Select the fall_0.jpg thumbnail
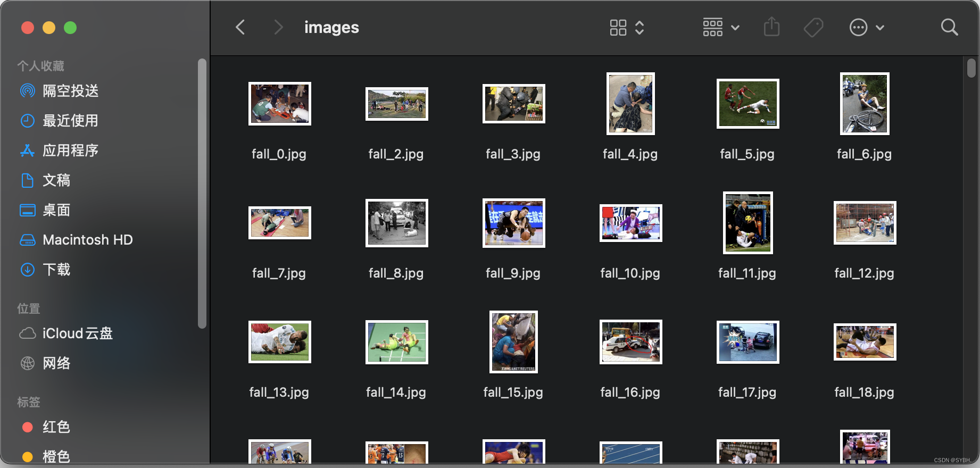980x468 pixels. [280, 104]
